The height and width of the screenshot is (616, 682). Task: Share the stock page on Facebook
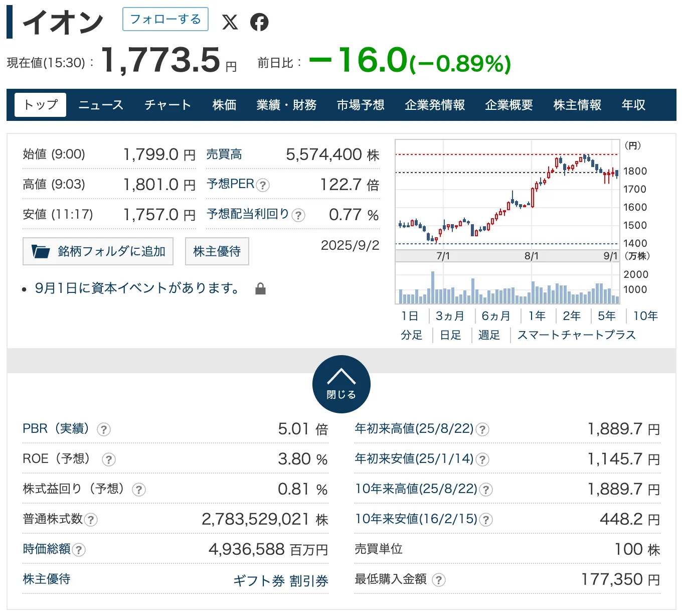259,22
